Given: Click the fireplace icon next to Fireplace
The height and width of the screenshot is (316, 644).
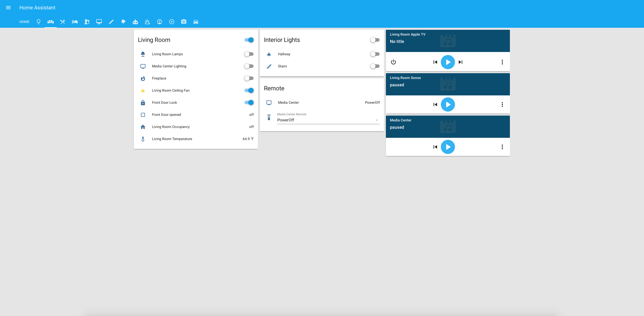Looking at the screenshot, I should pyautogui.click(x=142, y=78).
